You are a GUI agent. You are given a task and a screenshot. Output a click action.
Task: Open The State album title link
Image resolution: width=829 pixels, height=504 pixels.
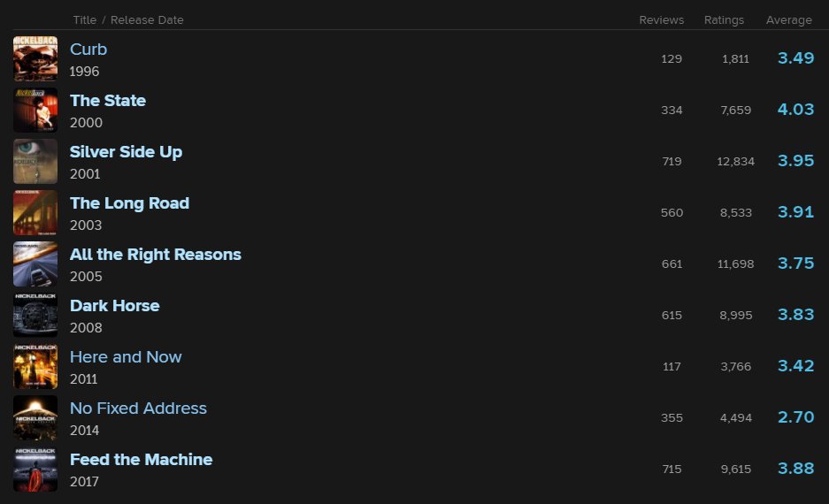pos(108,101)
